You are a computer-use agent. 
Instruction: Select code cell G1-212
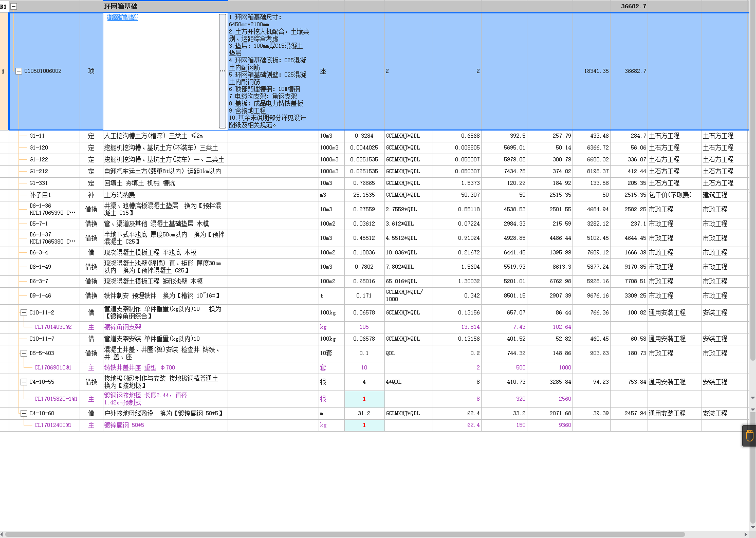click(x=39, y=171)
